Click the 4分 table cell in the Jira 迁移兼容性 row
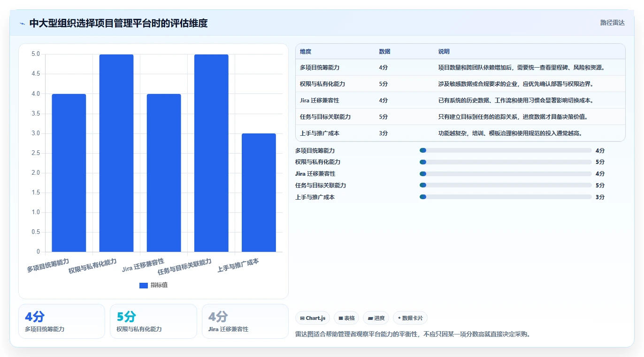Viewport: 644px width, 357px height. point(383,101)
